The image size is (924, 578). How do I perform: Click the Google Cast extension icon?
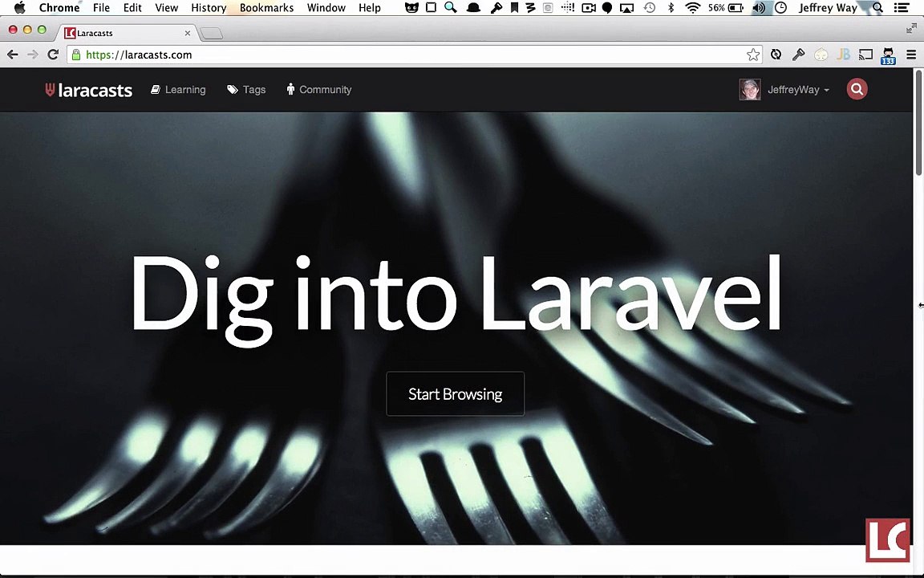[865, 55]
